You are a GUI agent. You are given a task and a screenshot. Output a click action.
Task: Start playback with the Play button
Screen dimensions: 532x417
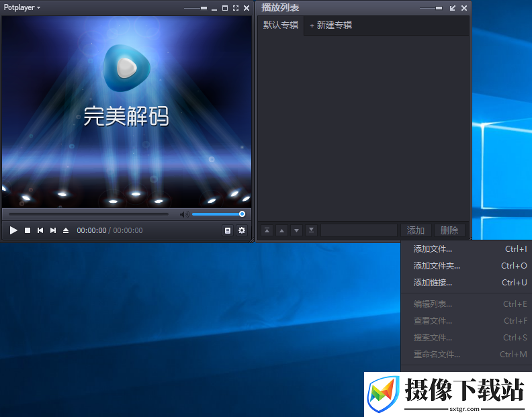tap(13, 230)
